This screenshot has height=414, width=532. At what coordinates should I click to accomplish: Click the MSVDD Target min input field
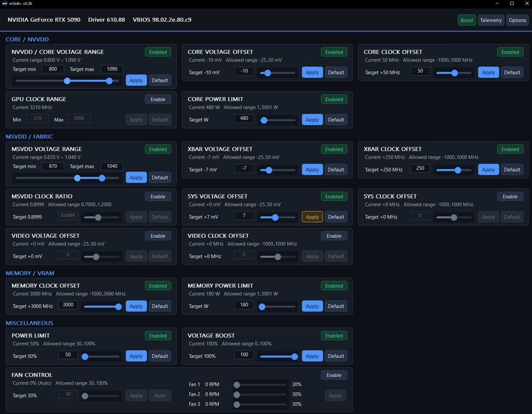click(x=53, y=166)
